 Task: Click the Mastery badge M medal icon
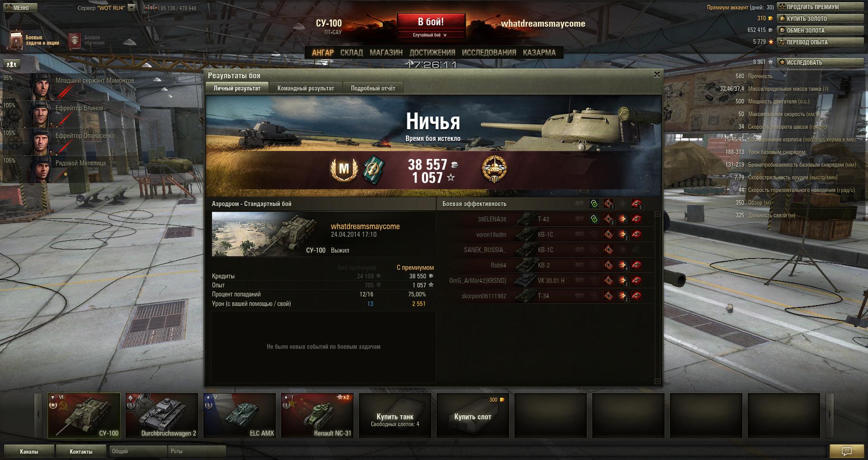click(x=344, y=169)
